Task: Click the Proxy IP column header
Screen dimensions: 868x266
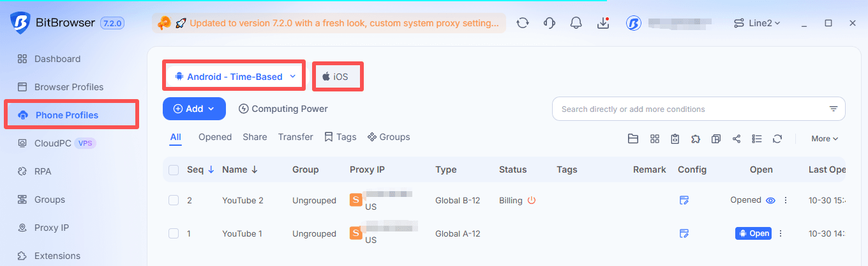Action: click(x=367, y=169)
